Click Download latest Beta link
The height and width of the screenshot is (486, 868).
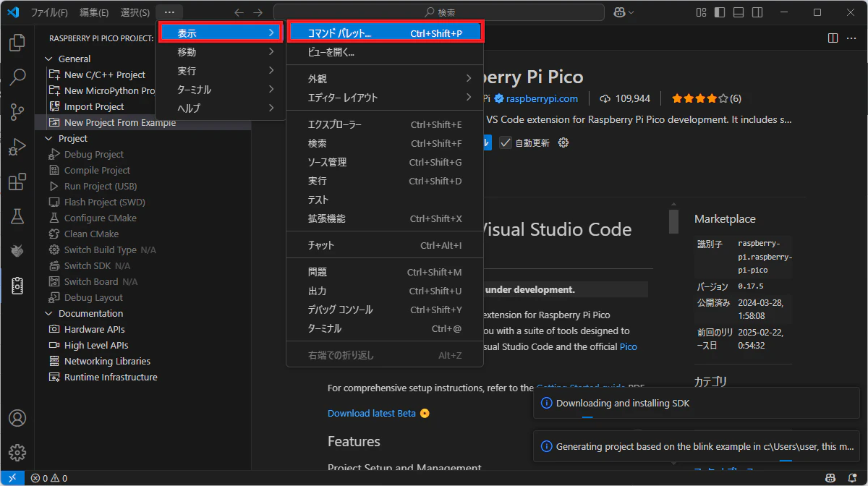[372, 413]
